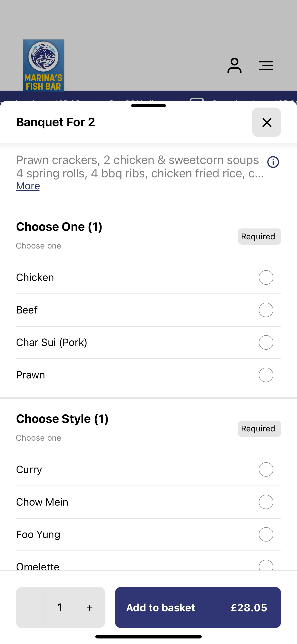Open the item info icon
Viewport: 297px width, 644px height.
(273, 162)
